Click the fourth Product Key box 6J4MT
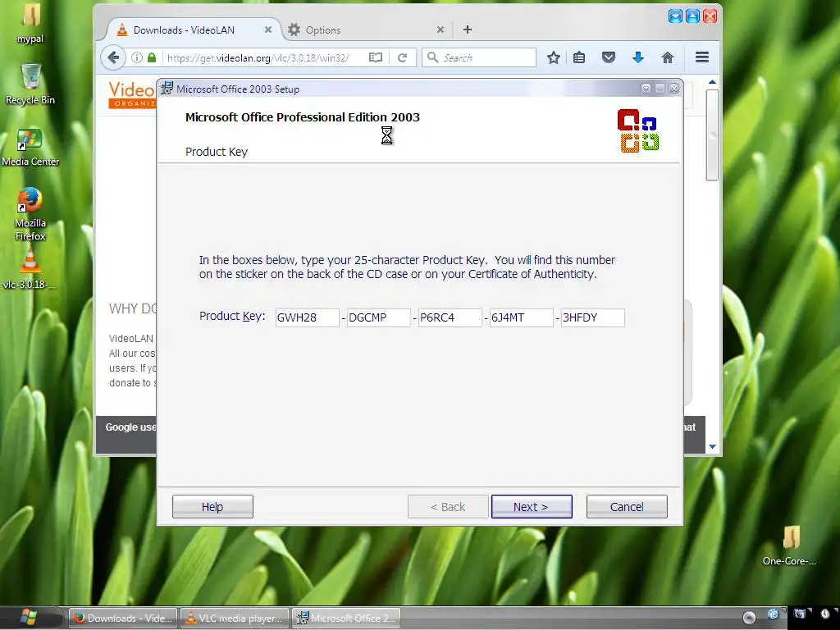Viewport: 840px width, 630px height. (x=521, y=317)
